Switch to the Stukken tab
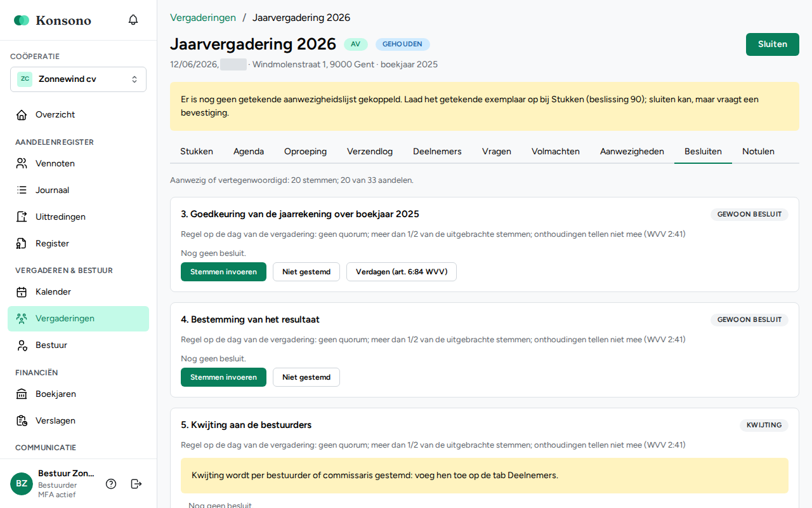 (197, 152)
